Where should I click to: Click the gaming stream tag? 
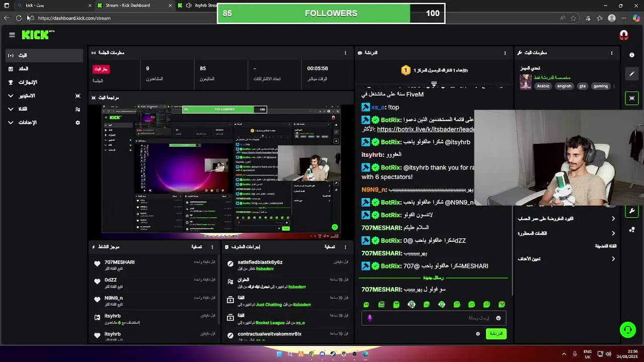point(600,86)
